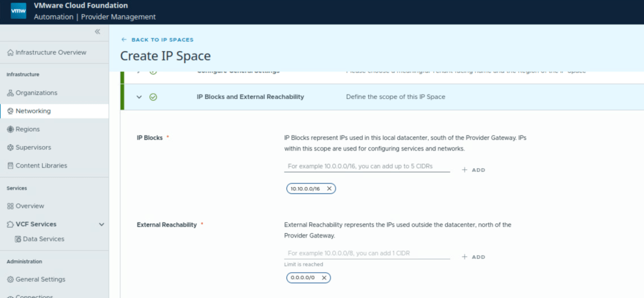Collapse the sidebar with double-chevron icon
The width and height of the screenshot is (644, 298).
pos(98,32)
